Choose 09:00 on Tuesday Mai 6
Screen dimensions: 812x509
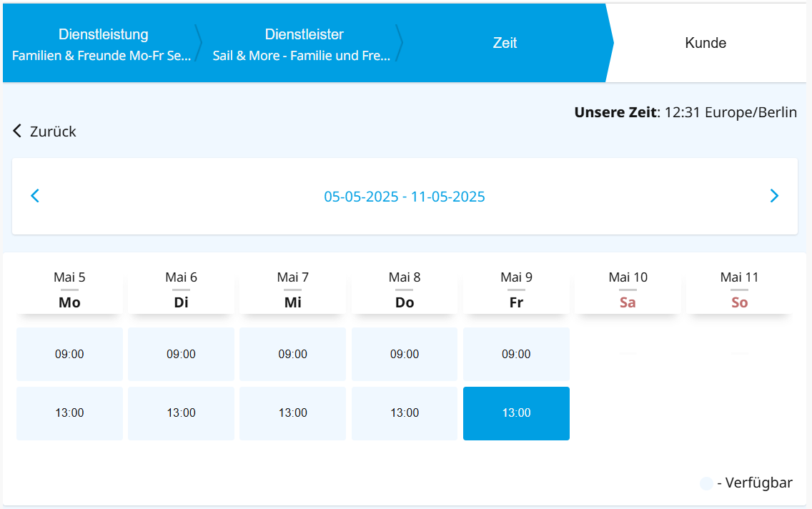click(x=182, y=354)
